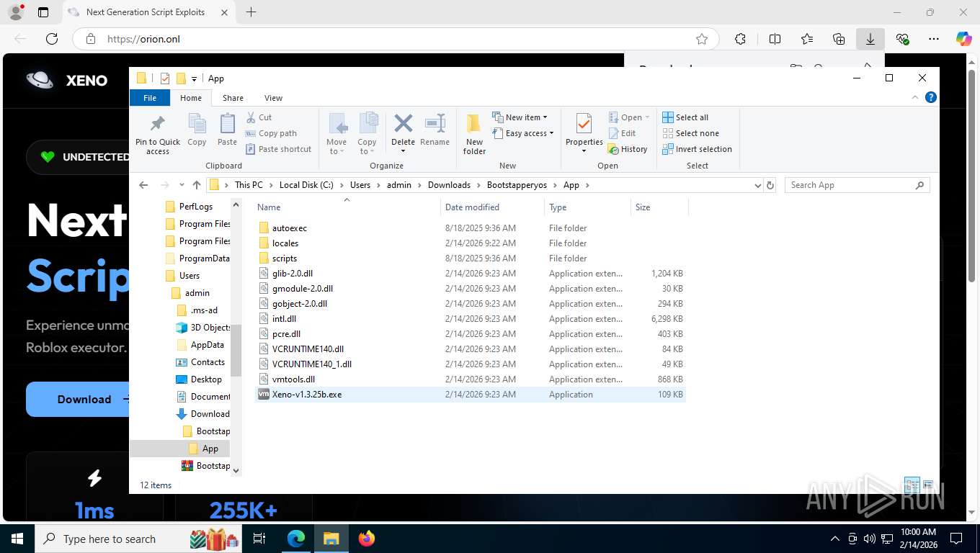
Task: Go back in File Explorer
Action: coord(143,185)
